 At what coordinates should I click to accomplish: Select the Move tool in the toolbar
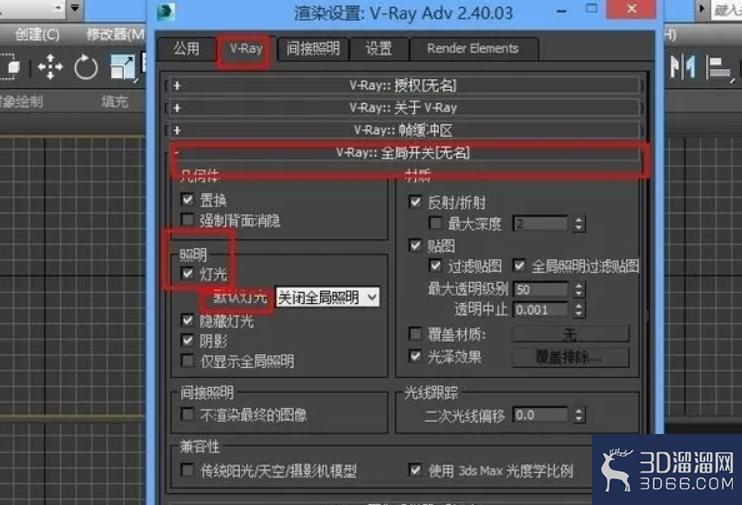pos(50,67)
